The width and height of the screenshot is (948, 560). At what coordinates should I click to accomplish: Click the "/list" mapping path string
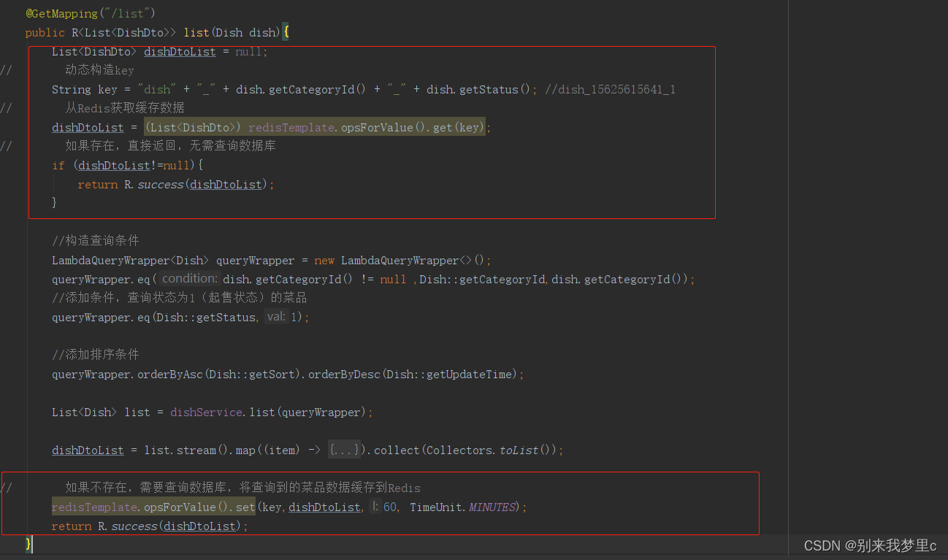tap(127, 13)
